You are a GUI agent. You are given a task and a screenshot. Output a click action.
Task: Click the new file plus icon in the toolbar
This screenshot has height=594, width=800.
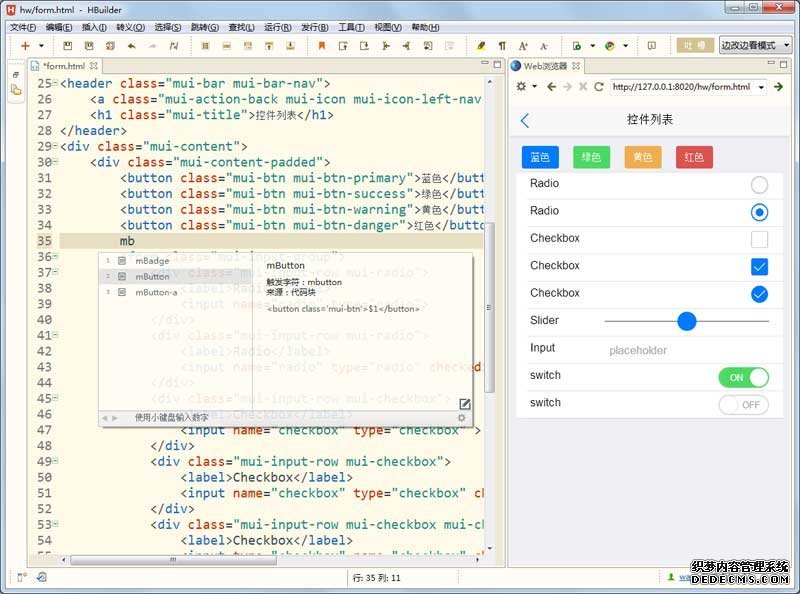coord(25,46)
